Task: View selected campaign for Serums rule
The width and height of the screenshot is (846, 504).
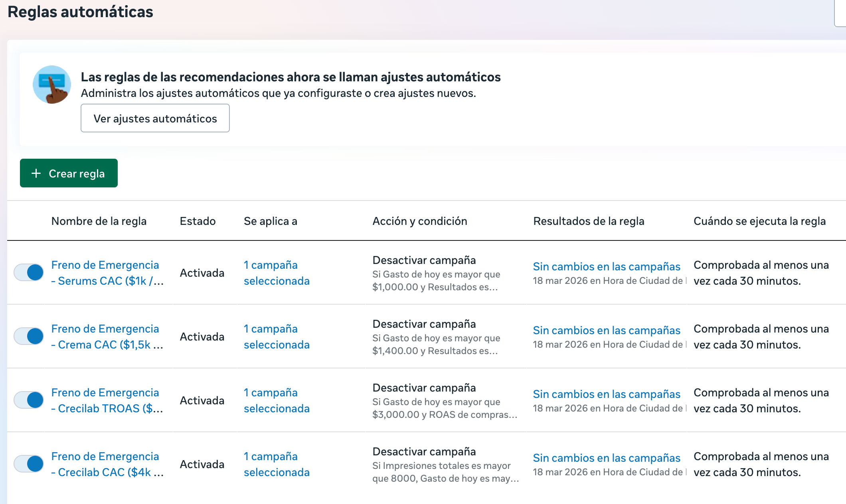Action: 276,273
